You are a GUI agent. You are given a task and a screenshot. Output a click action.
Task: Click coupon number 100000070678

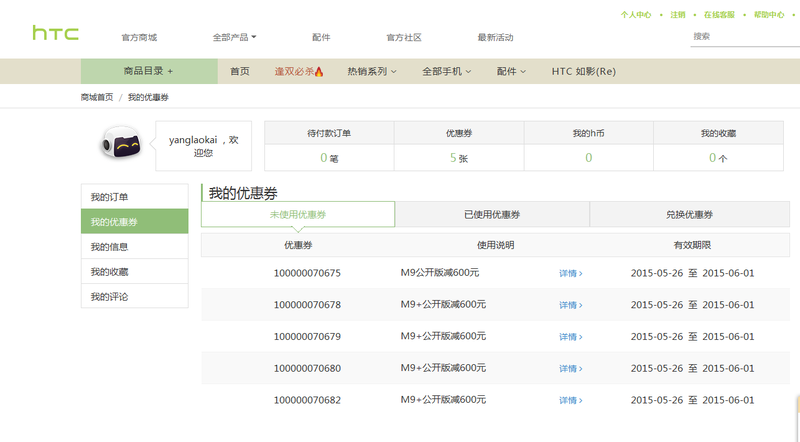tap(307, 305)
